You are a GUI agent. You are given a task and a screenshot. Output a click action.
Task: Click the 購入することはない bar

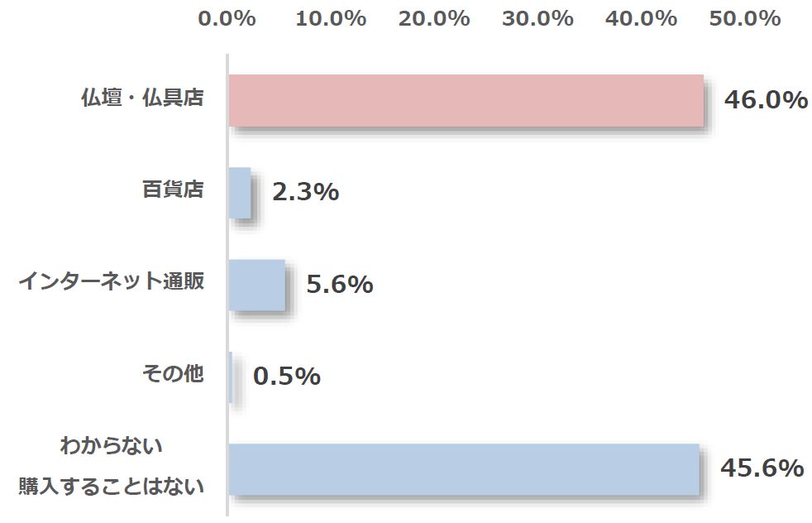click(x=463, y=469)
